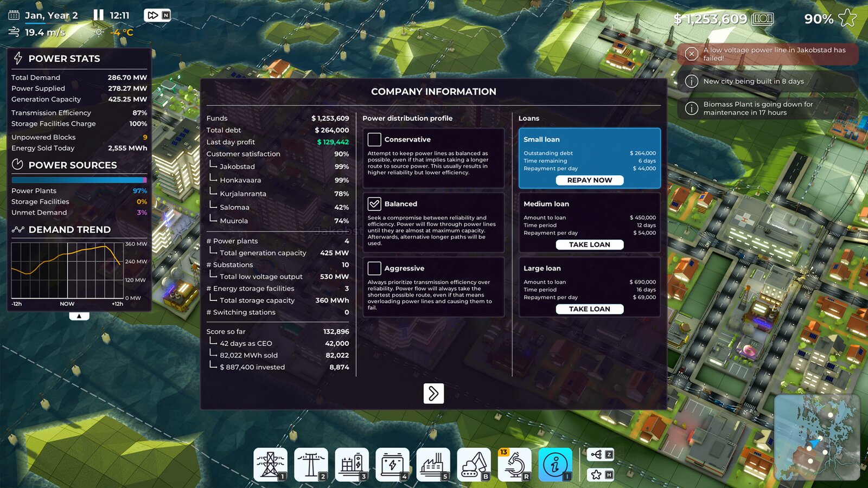Open the substation build tool

point(352,464)
